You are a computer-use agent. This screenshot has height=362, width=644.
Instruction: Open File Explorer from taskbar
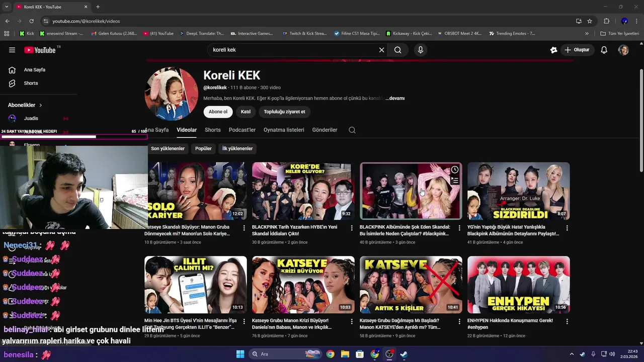tap(345, 354)
